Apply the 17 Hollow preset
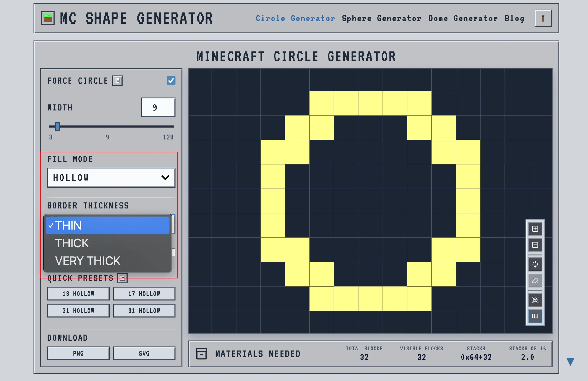The width and height of the screenshot is (588, 381). pyautogui.click(x=144, y=294)
